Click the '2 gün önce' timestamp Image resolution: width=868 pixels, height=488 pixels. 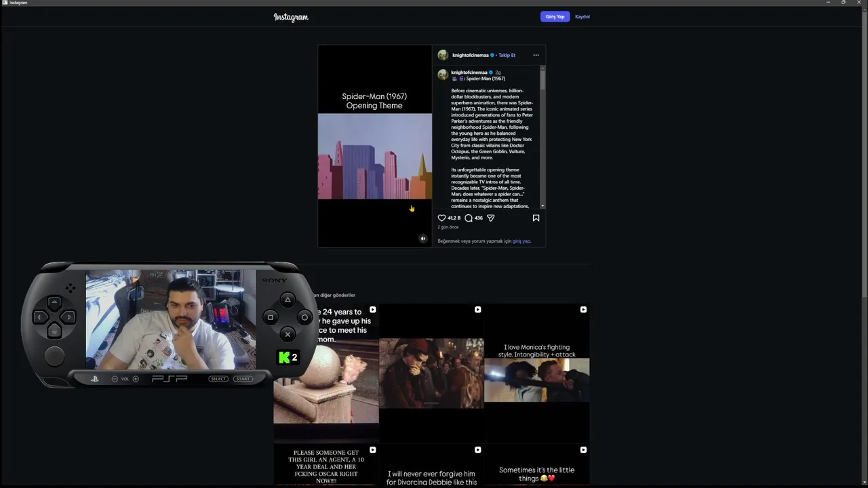point(448,227)
